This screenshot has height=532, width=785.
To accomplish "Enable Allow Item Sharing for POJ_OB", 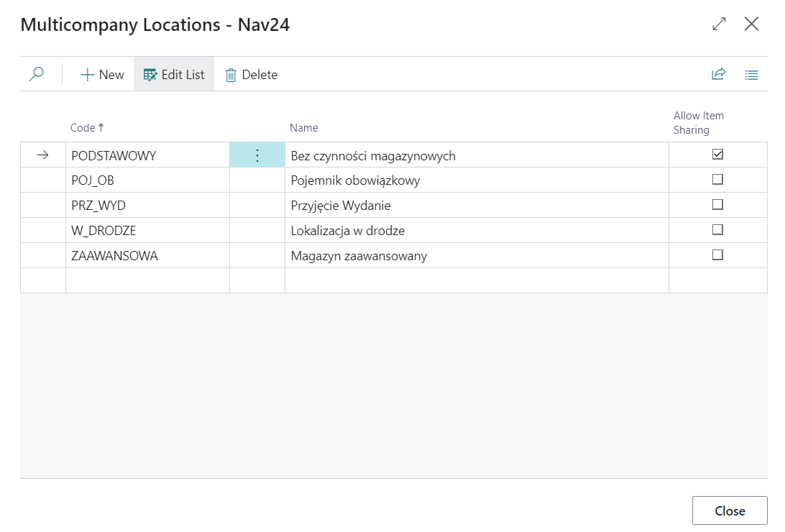I will click(717, 180).
